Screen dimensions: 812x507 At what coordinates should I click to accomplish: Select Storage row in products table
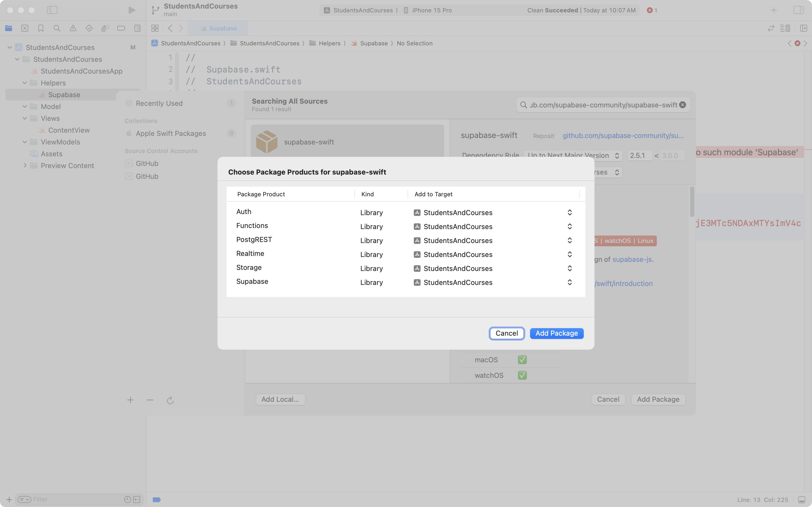[x=249, y=267]
